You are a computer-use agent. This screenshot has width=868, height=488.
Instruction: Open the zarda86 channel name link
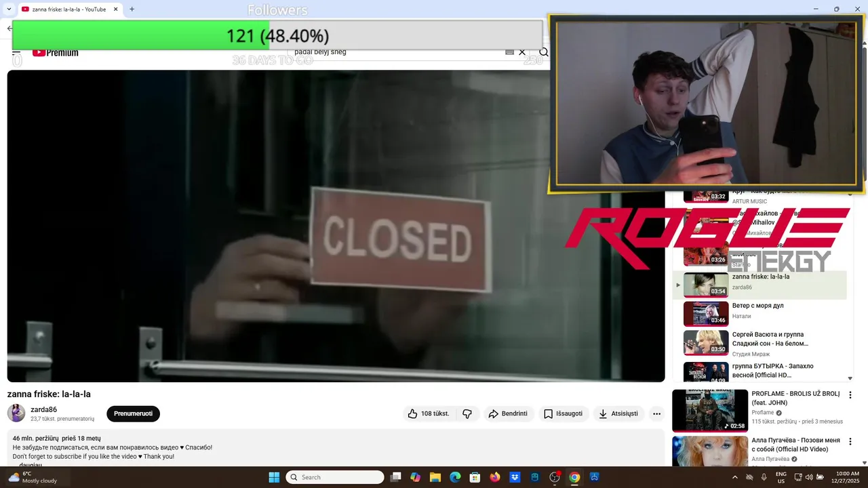click(x=43, y=409)
